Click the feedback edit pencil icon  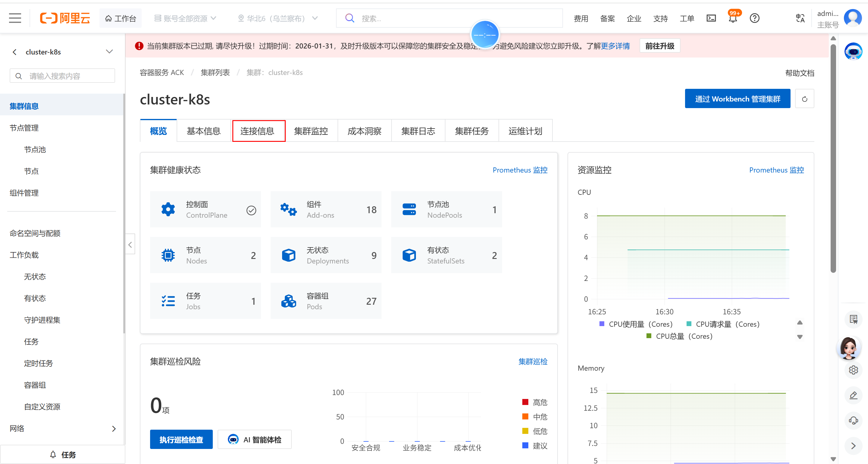[853, 395]
